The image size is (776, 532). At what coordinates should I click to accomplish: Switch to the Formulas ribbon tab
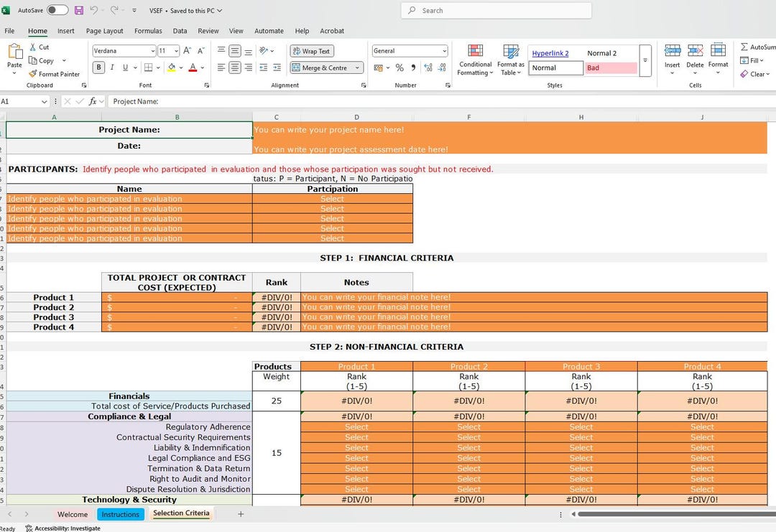[x=148, y=31]
